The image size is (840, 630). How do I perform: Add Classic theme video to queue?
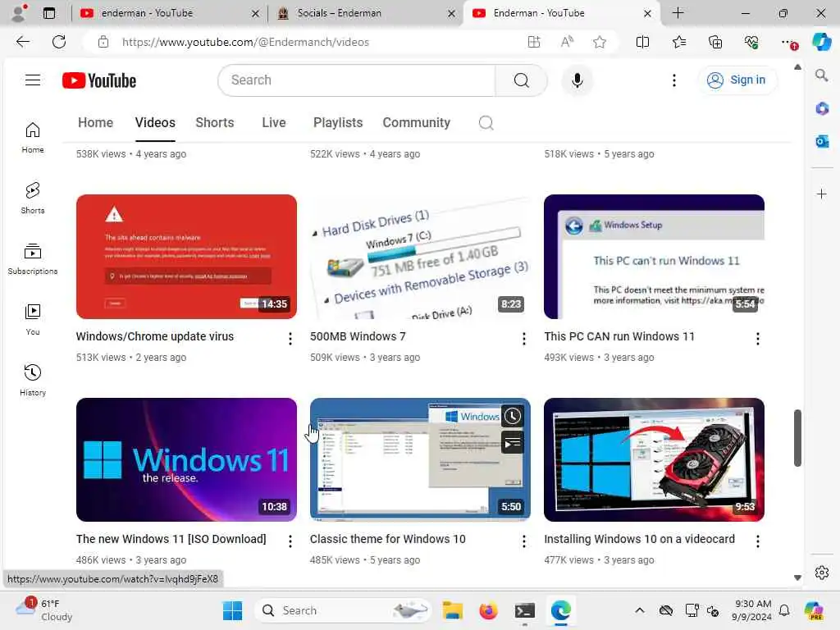coord(512,443)
